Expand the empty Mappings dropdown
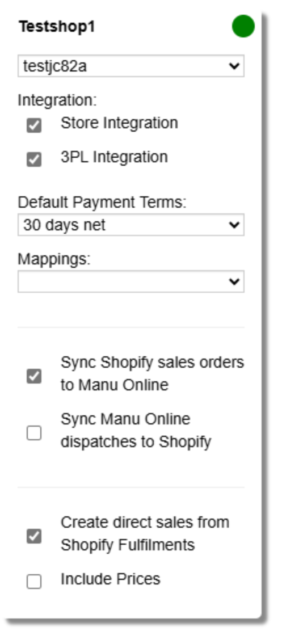Image resolution: width=282 pixels, height=644 pixels. 131,281
